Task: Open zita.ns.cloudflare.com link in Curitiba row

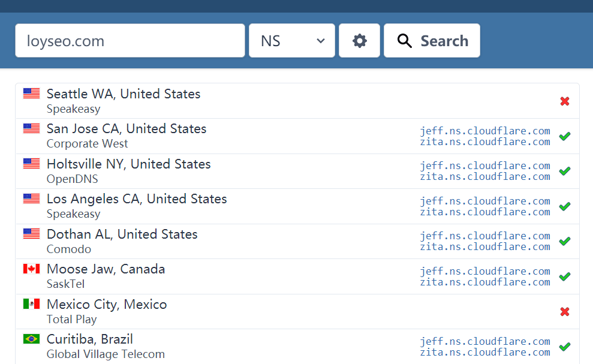Action: 484,352
